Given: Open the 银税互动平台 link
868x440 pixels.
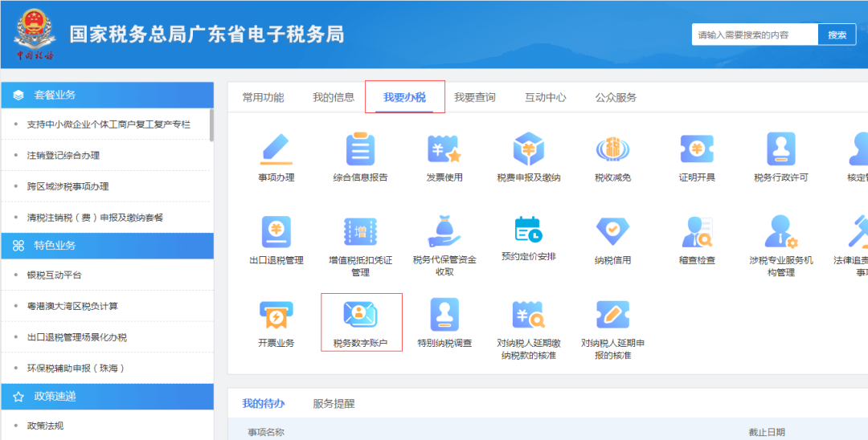Looking at the screenshot, I should [55, 275].
